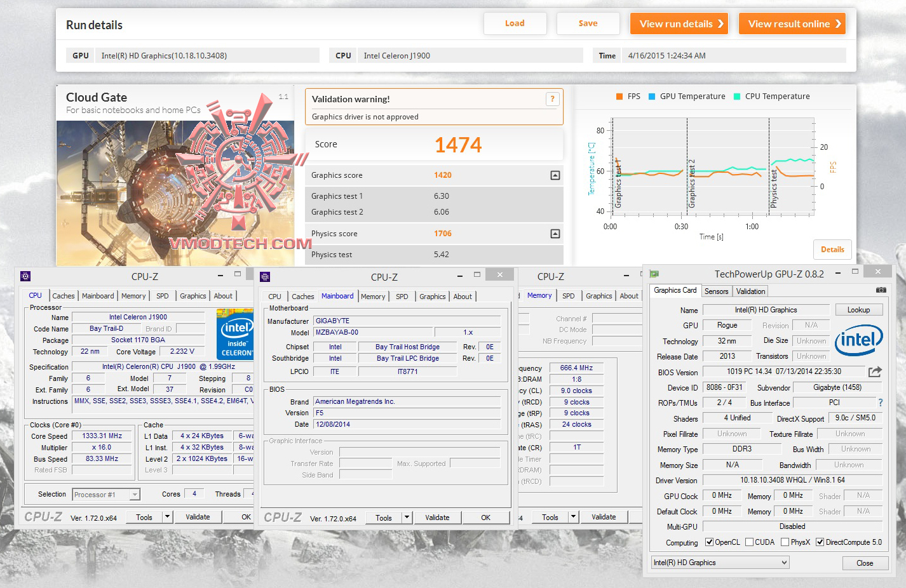Click the Lookup button in GPU-Z
Image resolution: width=906 pixels, height=588 pixels.
pos(858,310)
